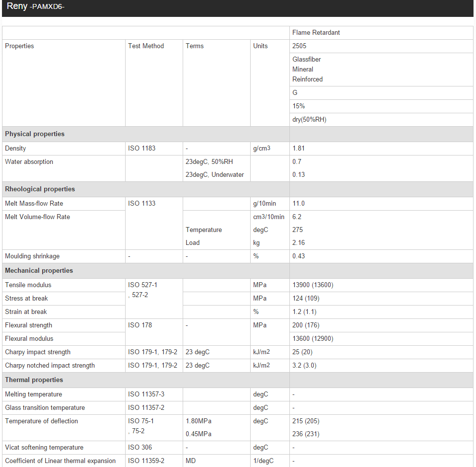
Task: Click the ISO 178 test method
Action: [x=139, y=325]
